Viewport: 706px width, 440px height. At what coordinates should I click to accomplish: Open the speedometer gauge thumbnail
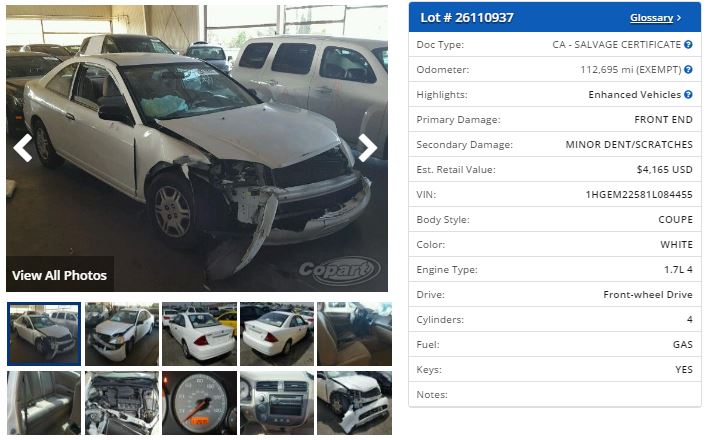(x=199, y=403)
